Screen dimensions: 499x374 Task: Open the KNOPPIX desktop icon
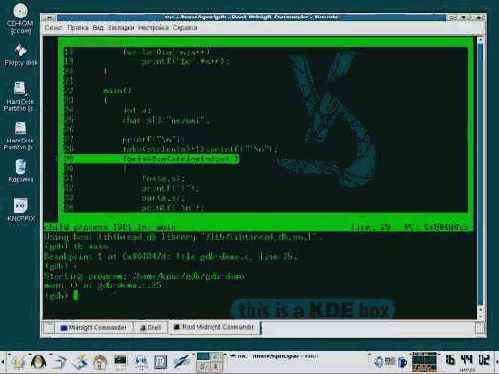21,210
